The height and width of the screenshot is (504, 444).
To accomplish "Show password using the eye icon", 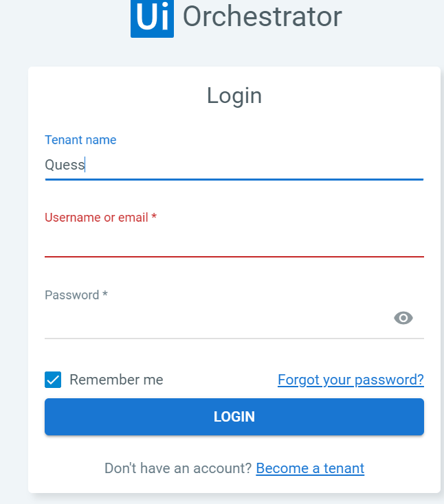I will pos(403,317).
